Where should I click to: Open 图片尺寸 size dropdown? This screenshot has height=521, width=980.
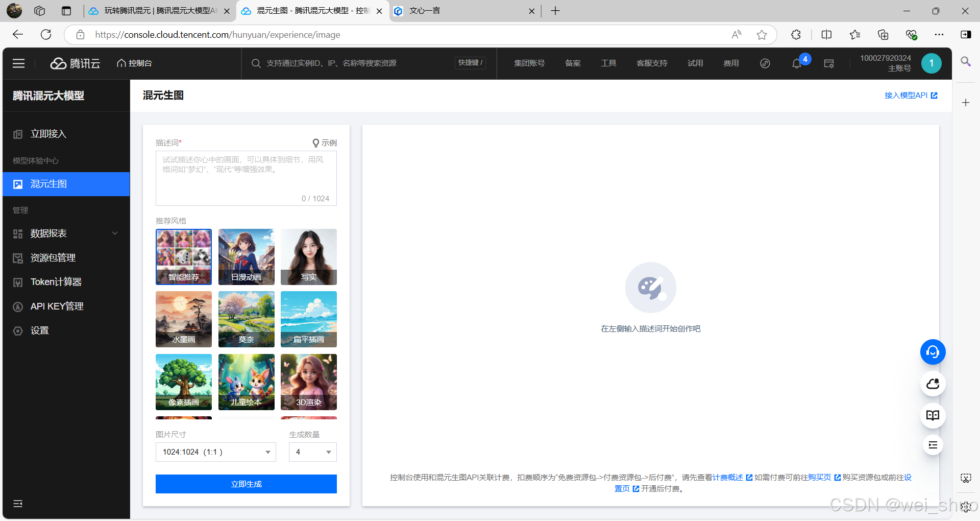[216, 452]
